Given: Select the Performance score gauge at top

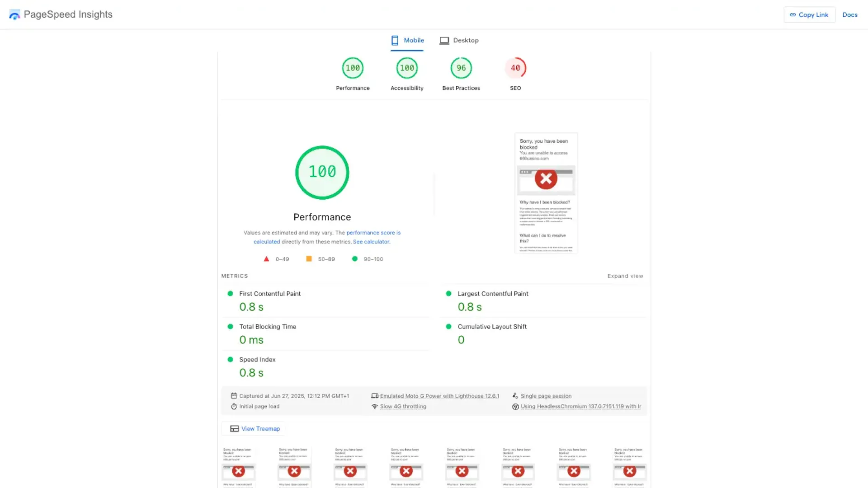Looking at the screenshot, I should coord(353,68).
